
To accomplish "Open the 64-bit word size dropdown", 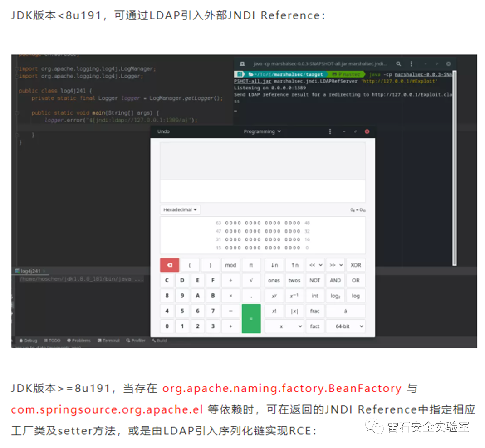I will click(346, 326).
